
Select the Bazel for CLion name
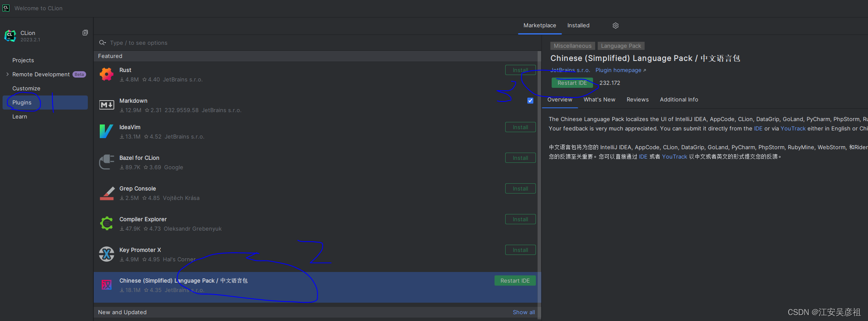click(x=139, y=158)
